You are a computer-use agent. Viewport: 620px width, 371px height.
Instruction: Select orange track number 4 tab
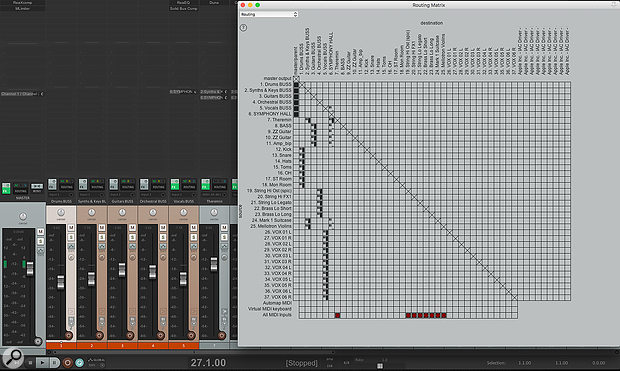pos(153,346)
